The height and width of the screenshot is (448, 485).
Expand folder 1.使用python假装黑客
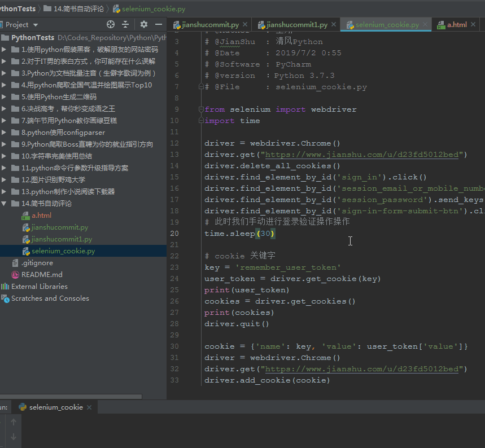pyautogui.click(x=4, y=50)
